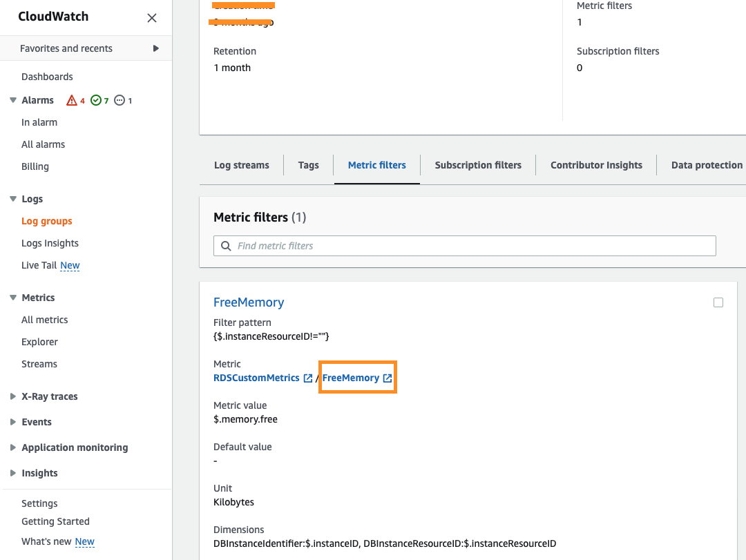Screen dimensions: 746x560
Task: Close the CloudWatch navigation panel
Action: (152, 18)
